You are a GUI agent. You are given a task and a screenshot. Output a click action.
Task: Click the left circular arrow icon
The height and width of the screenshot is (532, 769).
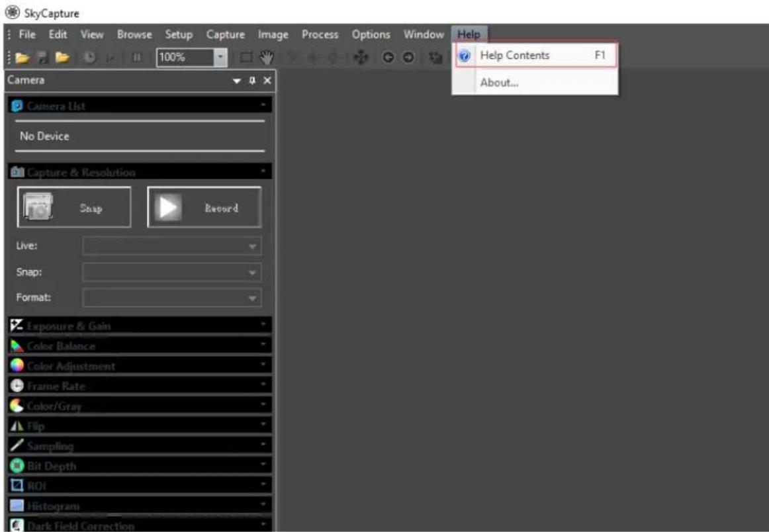(x=388, y=58)
